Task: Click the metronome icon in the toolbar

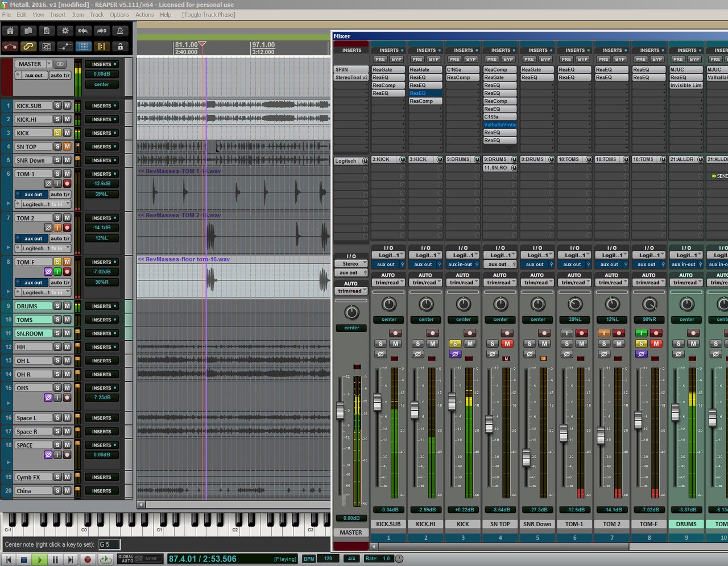Action: pyautogui.click(x=120, y=31)
